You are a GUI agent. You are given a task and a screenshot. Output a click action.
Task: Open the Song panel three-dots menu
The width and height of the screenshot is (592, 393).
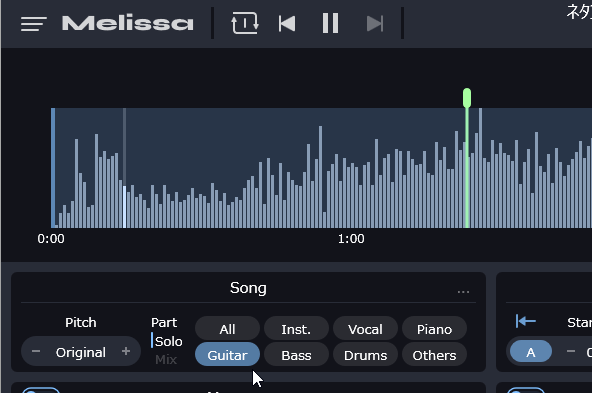463,292
